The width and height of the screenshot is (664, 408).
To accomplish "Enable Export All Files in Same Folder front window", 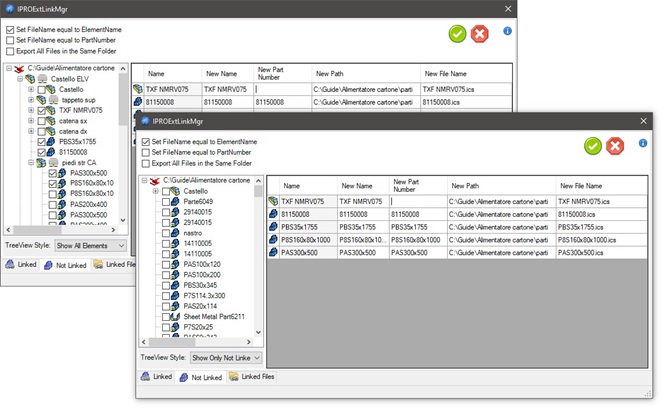I will coord(145,164).
